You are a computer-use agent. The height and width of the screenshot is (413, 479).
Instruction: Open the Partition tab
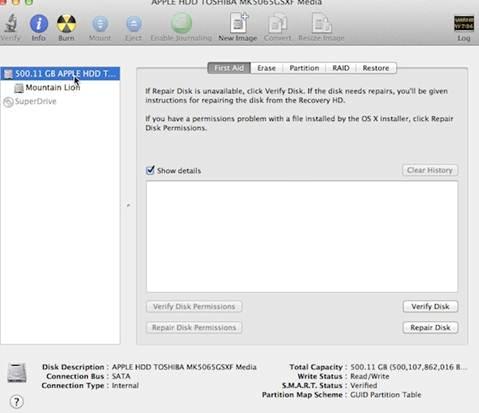coord(304,68)
